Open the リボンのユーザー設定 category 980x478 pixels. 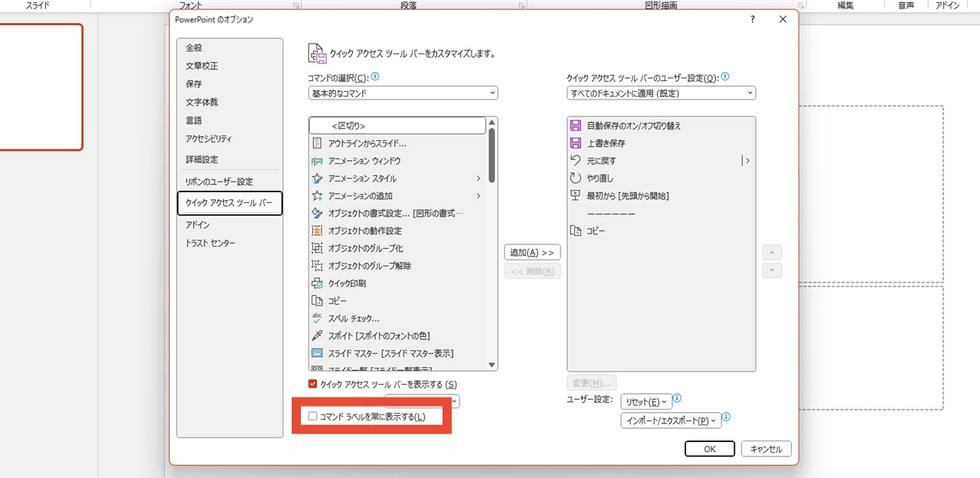click(x=230, y=182)
